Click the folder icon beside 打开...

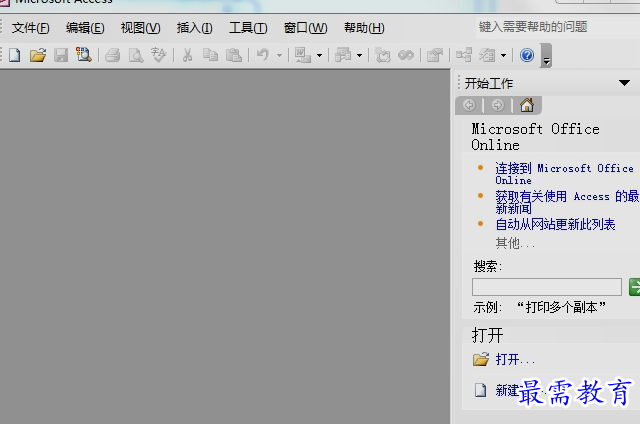[x=481, y=360]
